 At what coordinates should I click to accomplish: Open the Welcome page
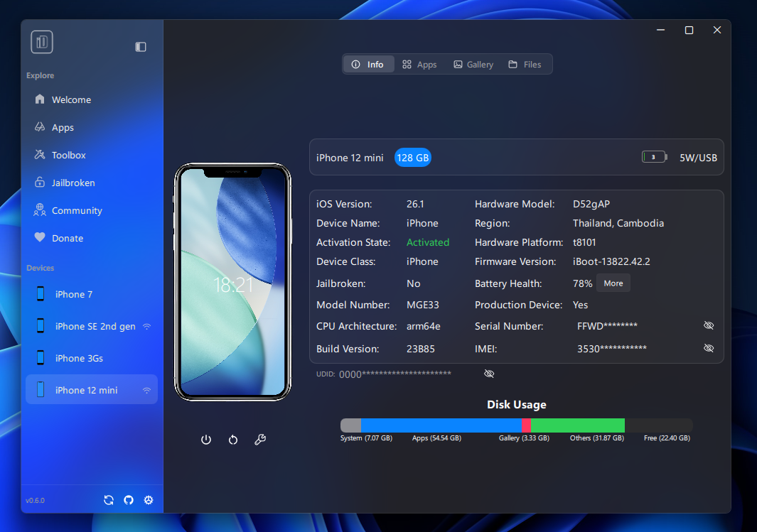point(91,100)
